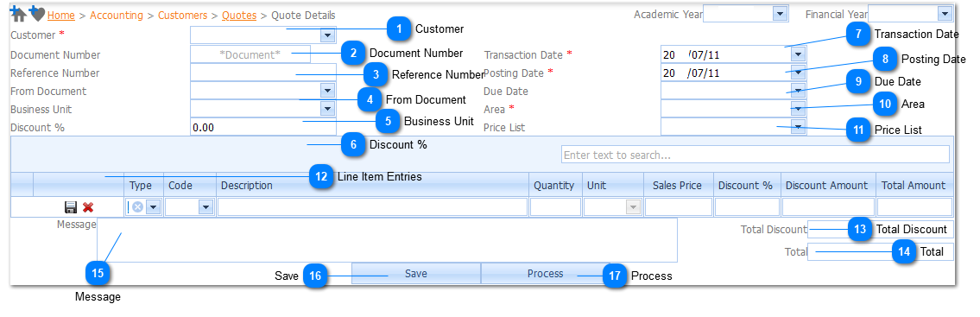Expand the From Document dropdown

pos(327,91)
